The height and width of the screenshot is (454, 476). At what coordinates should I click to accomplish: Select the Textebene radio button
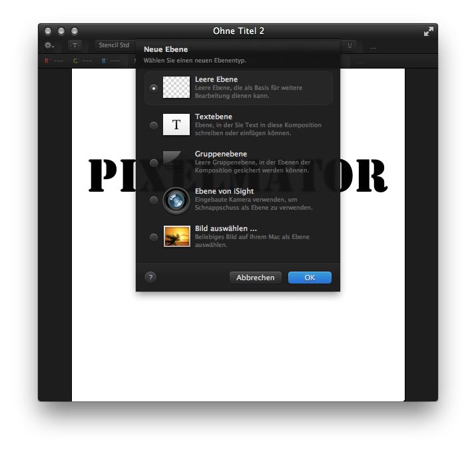(x=154, y=125)
